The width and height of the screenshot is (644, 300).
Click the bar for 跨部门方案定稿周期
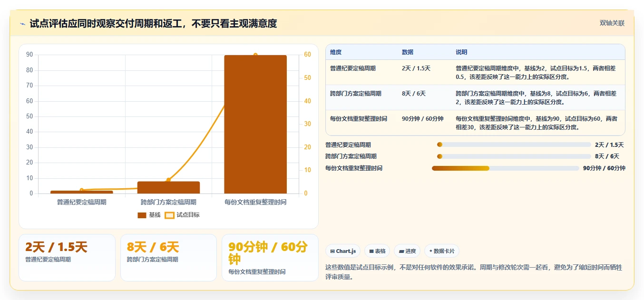click(168, 187)
